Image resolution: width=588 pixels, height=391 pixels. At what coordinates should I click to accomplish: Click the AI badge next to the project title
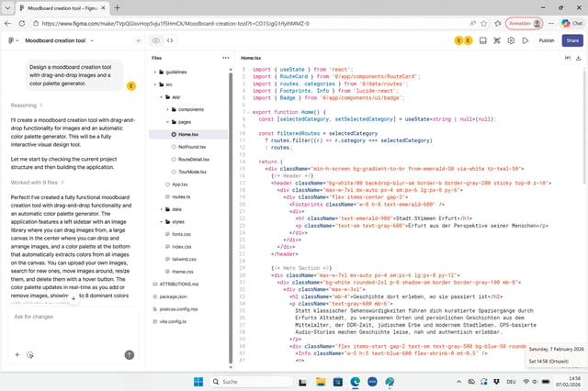tap(139, 40)
